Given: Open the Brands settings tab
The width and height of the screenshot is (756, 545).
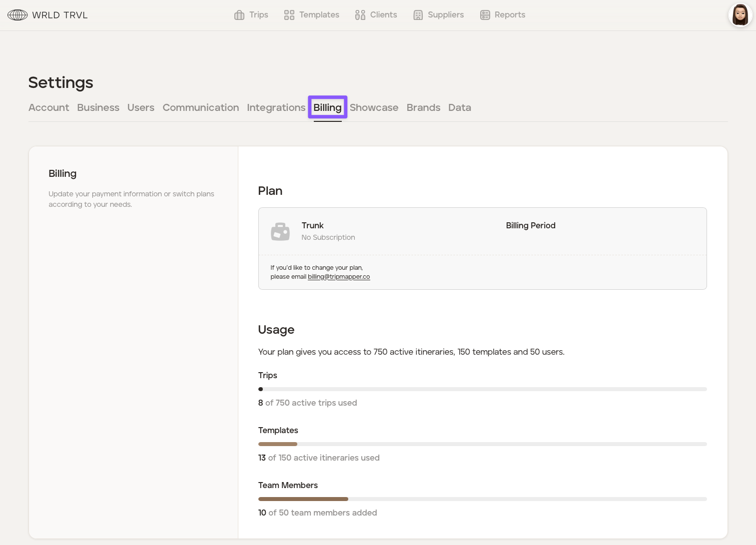Looking at the screenshot, I should [x=423, y=107].
